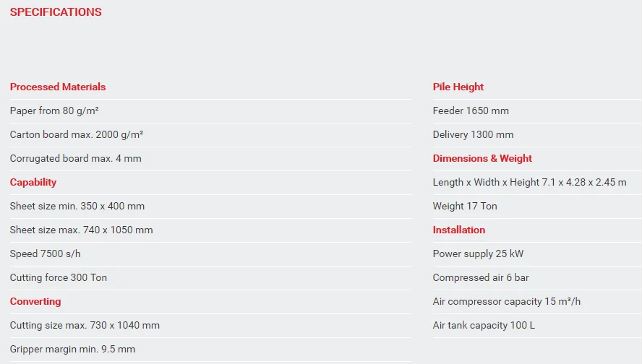Viewport: 642px width, 364px height.
Task: Click the Installation section heading
Action: click(459, 230)
